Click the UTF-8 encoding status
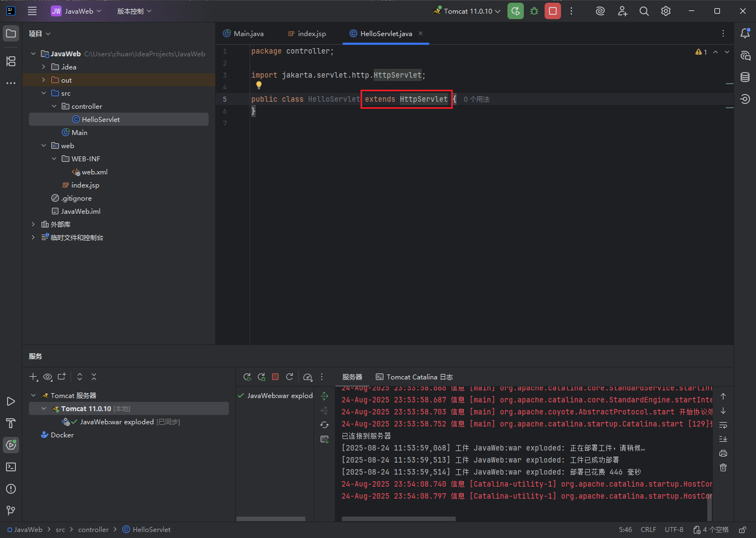The height and width of the screenshot is (538, 756). 674,530
